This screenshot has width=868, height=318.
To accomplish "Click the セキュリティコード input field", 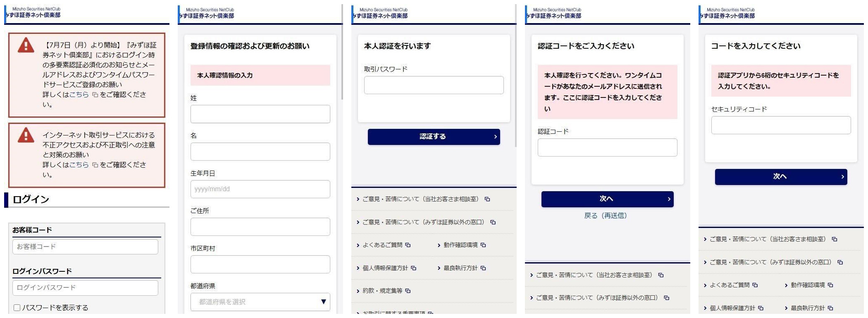I will pyautogui.click(x=781, y=125).
